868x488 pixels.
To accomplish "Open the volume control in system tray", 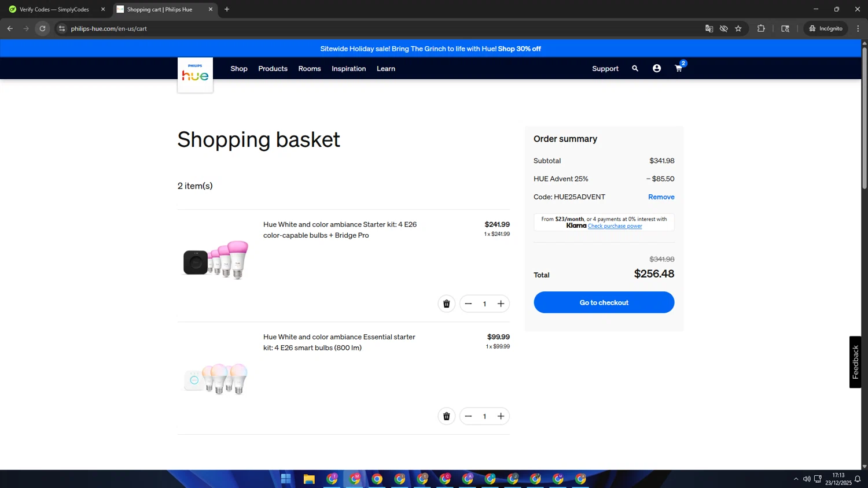I will pos(807,479).
